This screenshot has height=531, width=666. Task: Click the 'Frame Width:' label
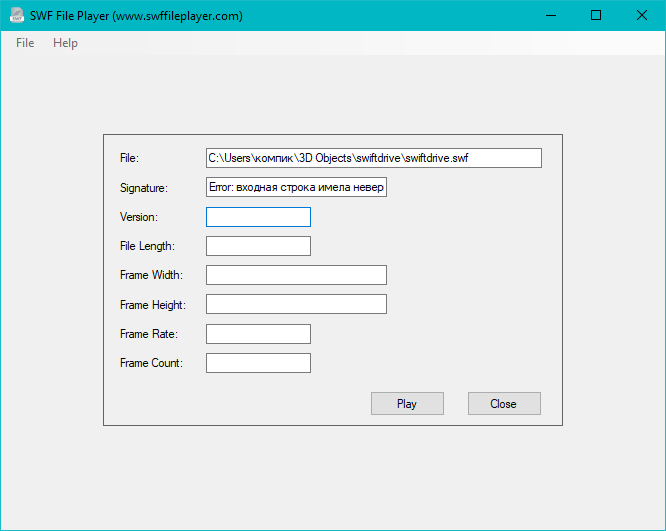tap(151, 275)
